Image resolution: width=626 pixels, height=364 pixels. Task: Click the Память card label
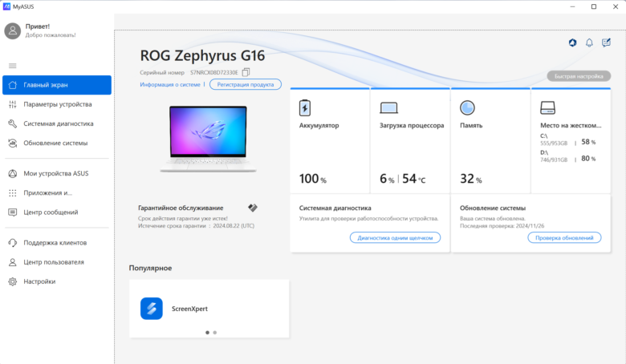point(471,125)
